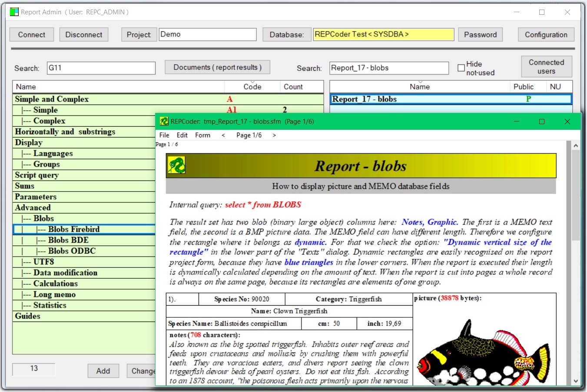Screen dimensions: 587x392
Task: Select the Script query tree row
Action: pyautogui.click(x=84, y=175)
